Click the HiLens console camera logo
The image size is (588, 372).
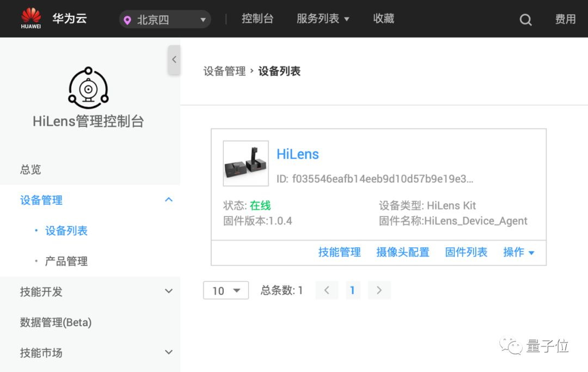pos(89,88)
